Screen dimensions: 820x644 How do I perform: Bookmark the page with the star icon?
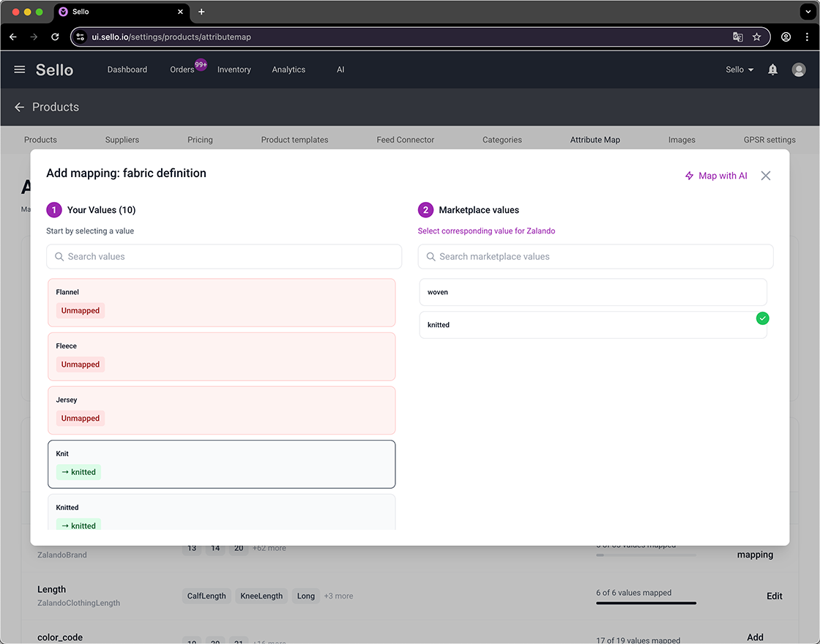(756, 36)
